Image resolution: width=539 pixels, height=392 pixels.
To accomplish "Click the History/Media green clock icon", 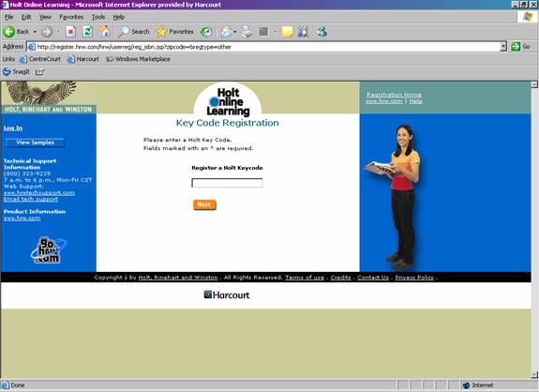I will (x=205, y=32).
